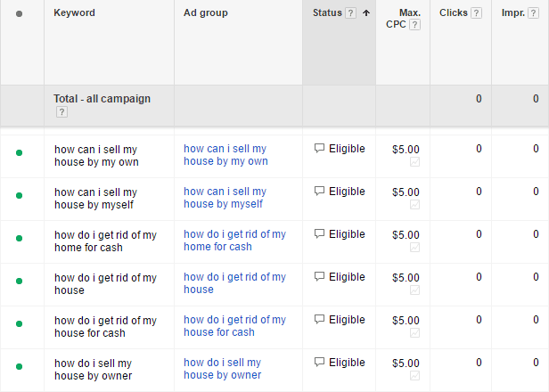Image resolution: width=549 pixels, height=392 pixels.
Task: Sort by the Keyword column header
Action: tap(74, 13)
